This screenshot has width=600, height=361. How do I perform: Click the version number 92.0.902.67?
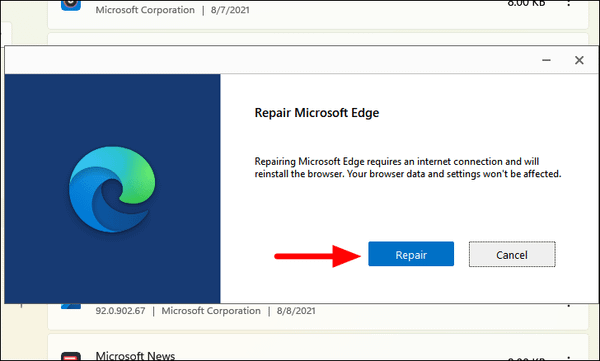(120, 310)
